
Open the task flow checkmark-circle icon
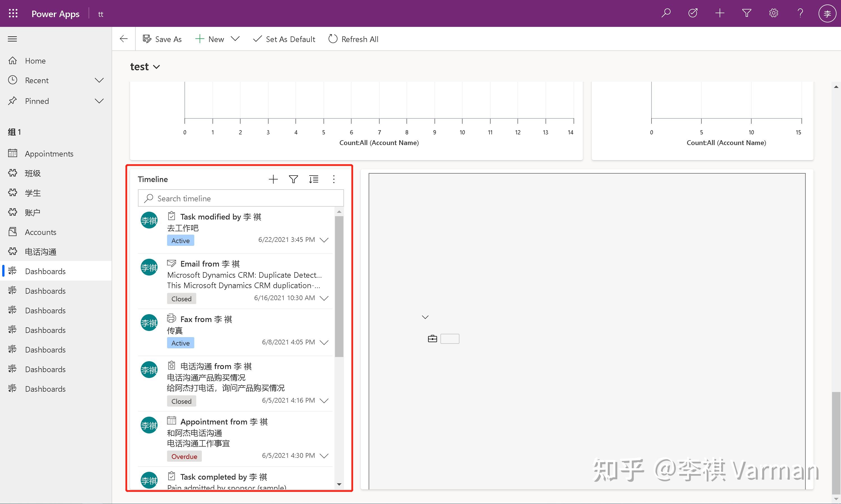click(693, 13)
